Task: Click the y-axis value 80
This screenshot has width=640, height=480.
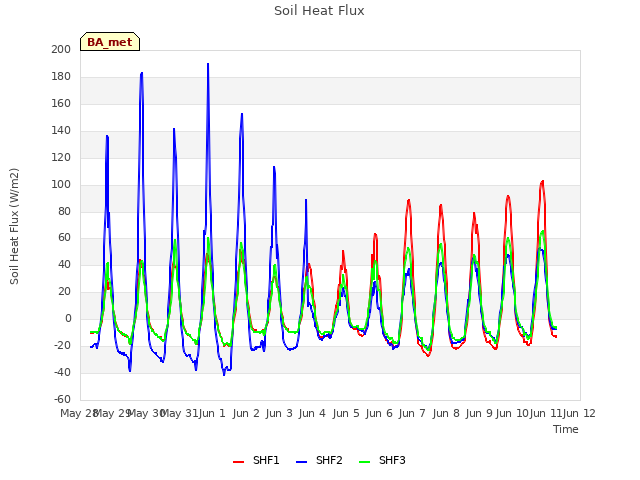Action: tap(64, 211)
